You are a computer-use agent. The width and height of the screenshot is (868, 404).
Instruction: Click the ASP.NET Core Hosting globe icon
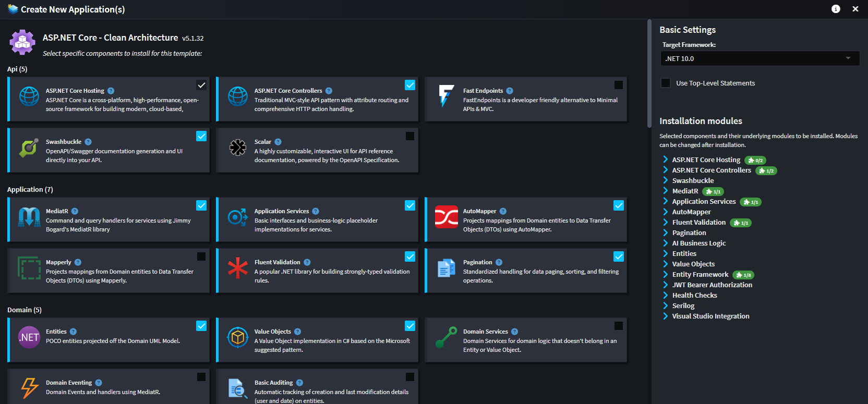(29, 96)
